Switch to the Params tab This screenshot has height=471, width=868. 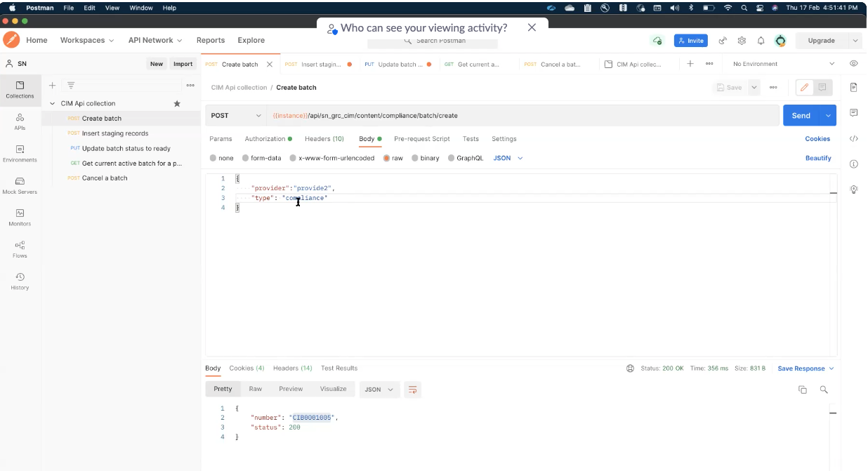pos(221,139)
